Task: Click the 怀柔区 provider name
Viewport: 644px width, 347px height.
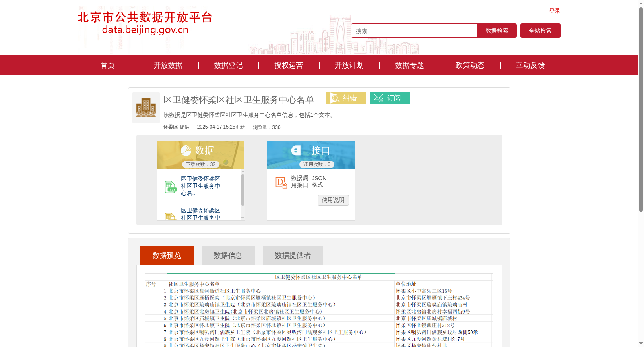Action: click(x=171, y=127)
